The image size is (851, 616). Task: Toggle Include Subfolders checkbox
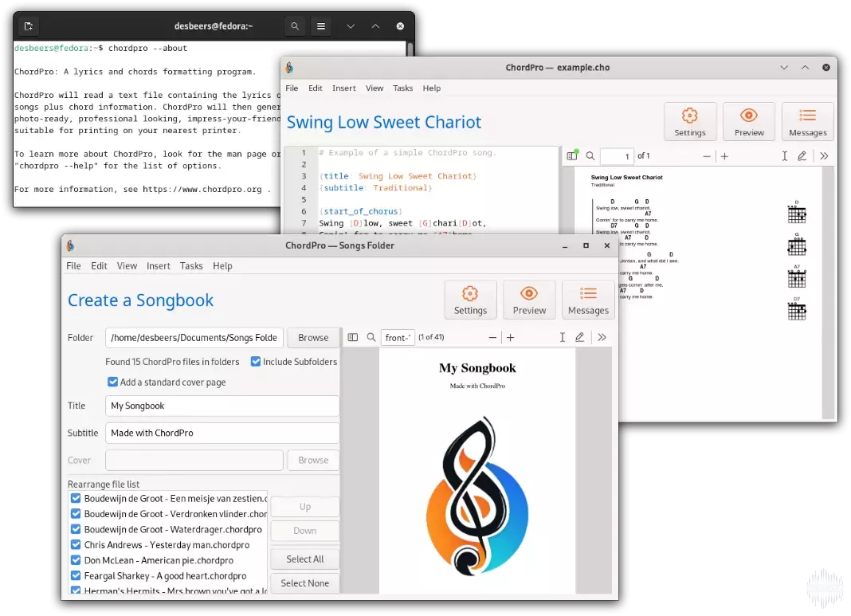(256, 362)
